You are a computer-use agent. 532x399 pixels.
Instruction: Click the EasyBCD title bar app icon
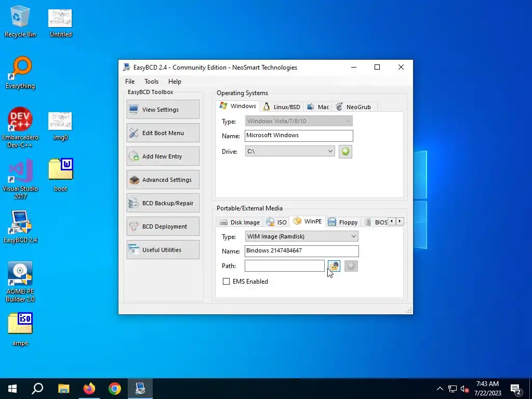pos(127,67)
